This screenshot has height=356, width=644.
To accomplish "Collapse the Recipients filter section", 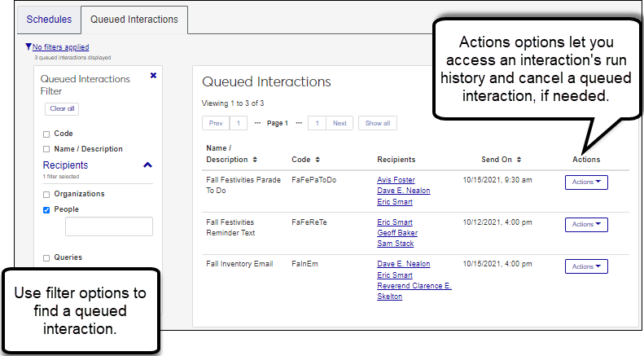I will point(147,165).
